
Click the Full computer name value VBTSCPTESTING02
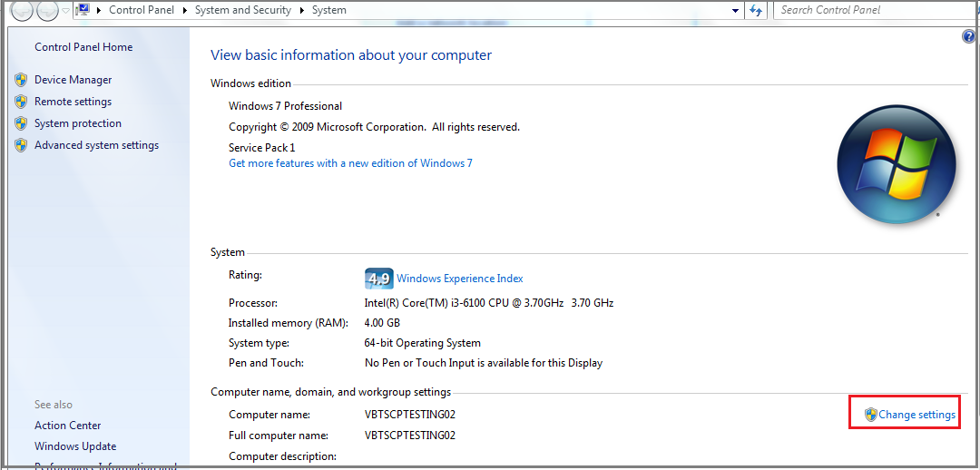click(410, 436)
